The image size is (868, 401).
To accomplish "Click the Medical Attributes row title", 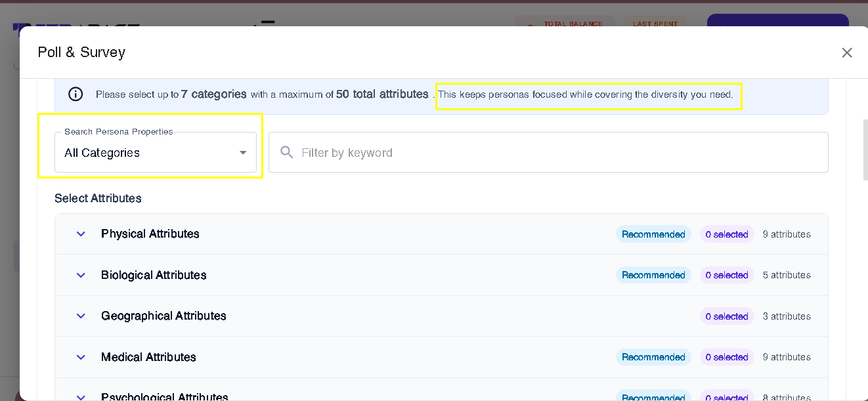I will 148,357.
